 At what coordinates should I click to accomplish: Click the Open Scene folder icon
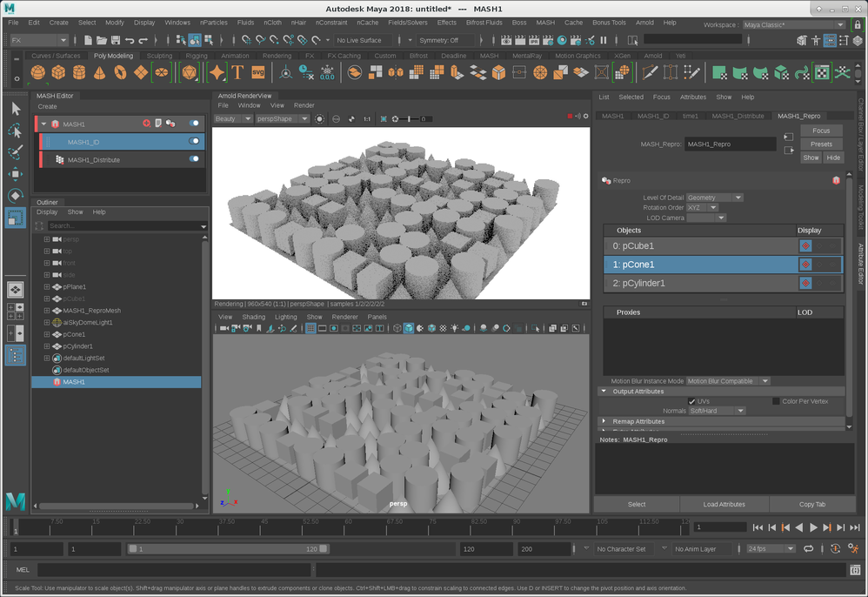pos(101,40)
